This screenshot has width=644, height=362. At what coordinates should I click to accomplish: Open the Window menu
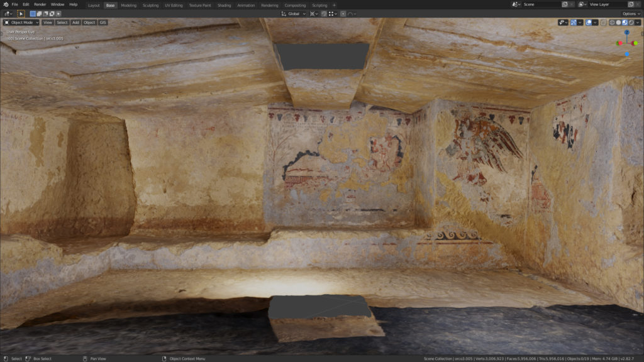57,4
